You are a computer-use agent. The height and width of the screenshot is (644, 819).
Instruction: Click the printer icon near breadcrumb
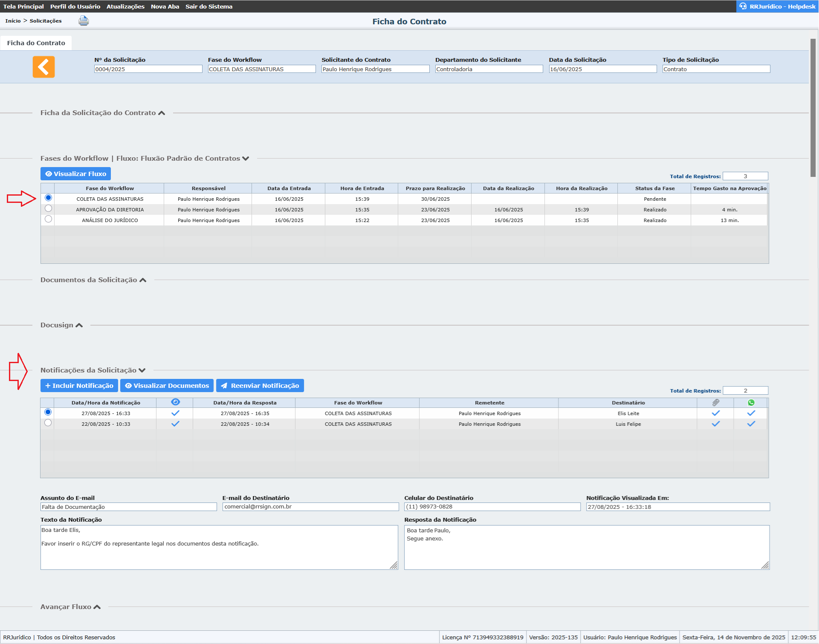tap(84, 20)
